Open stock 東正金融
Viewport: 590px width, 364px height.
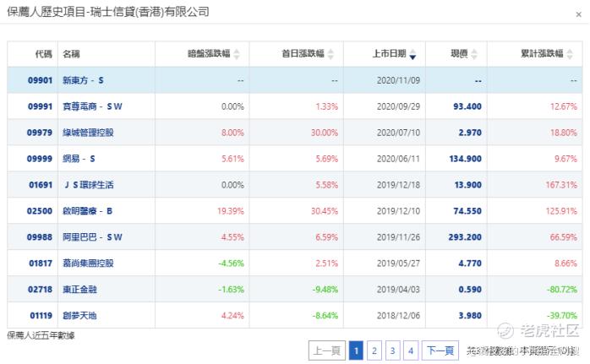(79, 289)
